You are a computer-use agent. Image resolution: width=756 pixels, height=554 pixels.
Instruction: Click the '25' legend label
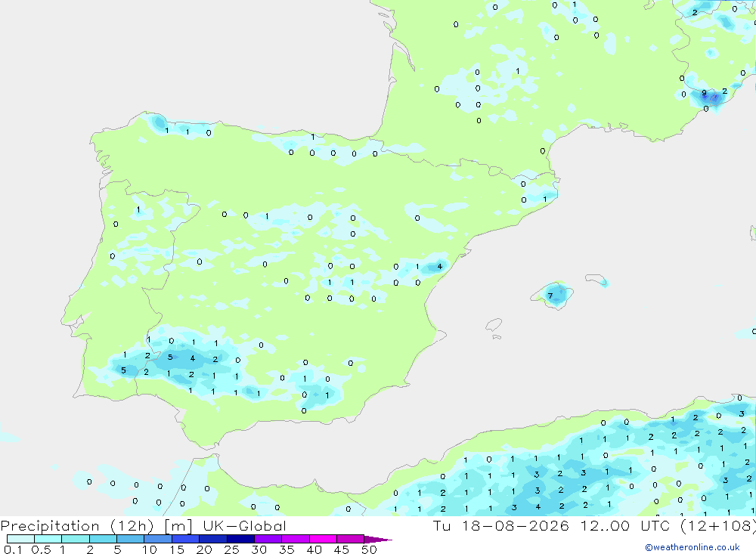click(232, 549)
